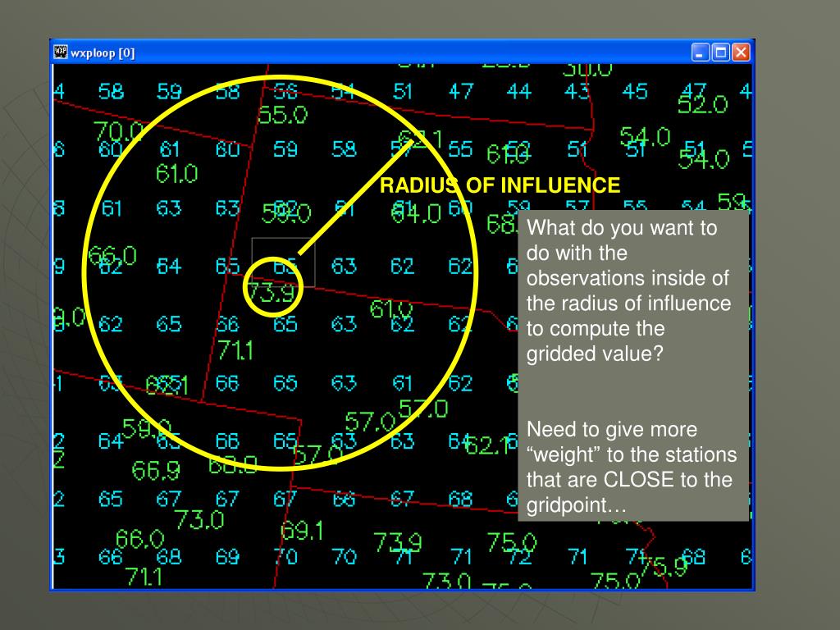This screenshot has height=630, width=840.
Task: Click the cyan grid value 43
Action: tap(577, 91)
